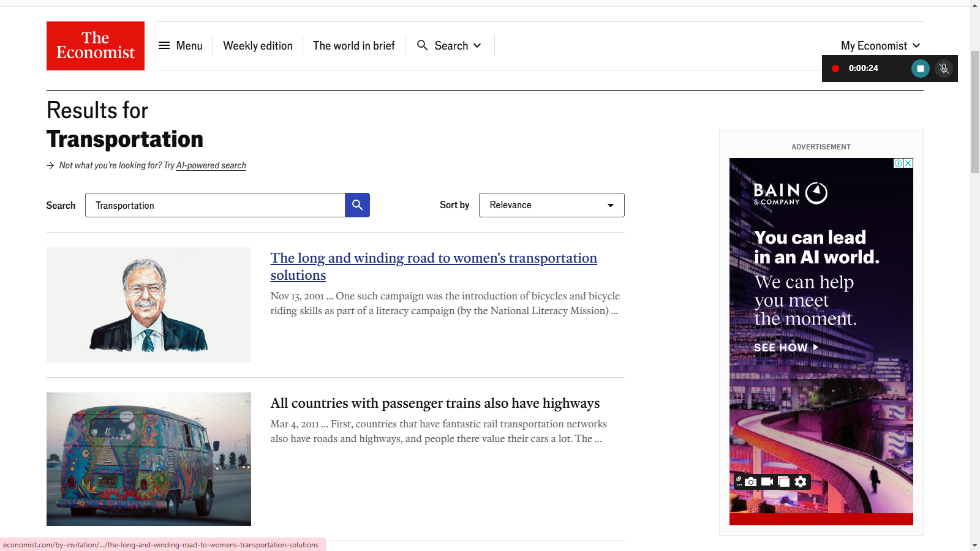
Task: Try the AI-powered search link
Action: (x=211, y=165)
